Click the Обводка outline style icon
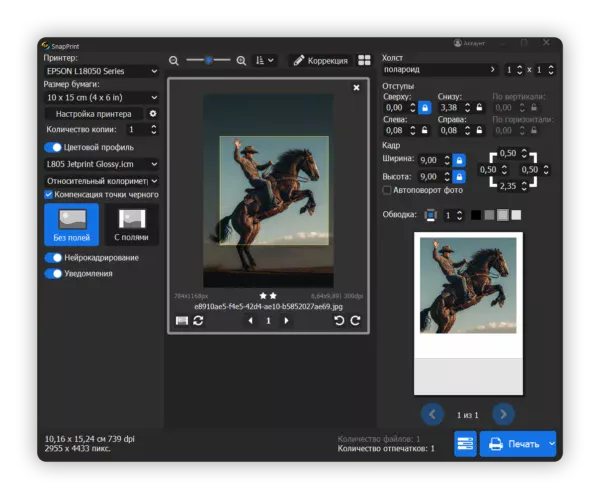This screenshot has width=600, height=497. pos(430,215)
